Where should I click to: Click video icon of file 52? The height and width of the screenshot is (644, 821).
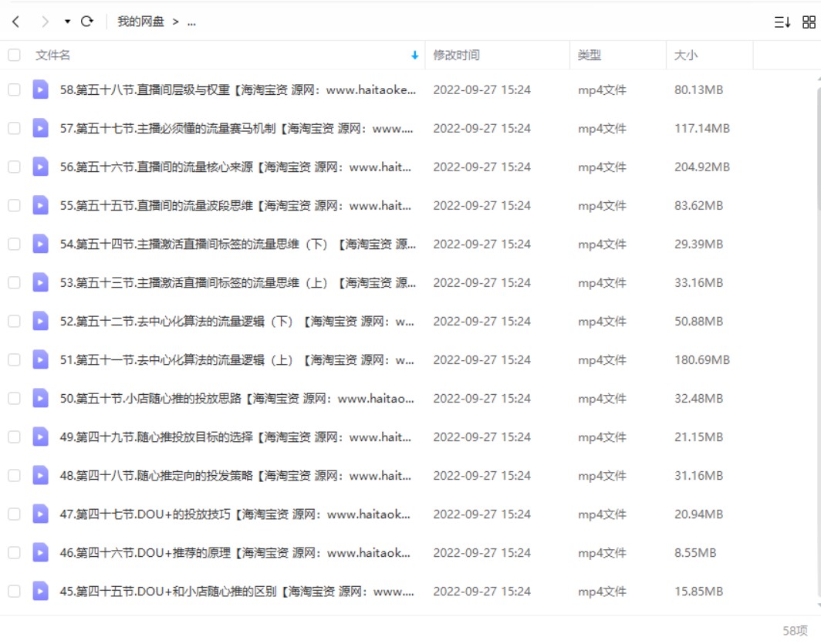(40, 321)
